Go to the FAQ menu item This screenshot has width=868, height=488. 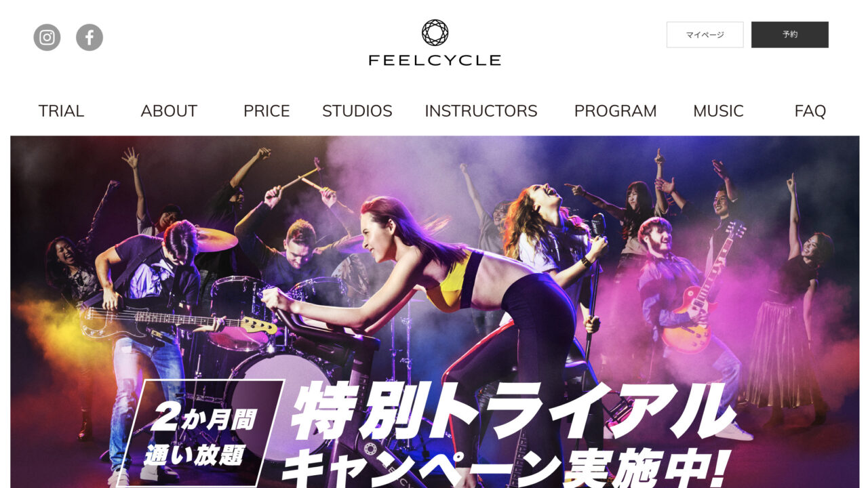(810, 111)
